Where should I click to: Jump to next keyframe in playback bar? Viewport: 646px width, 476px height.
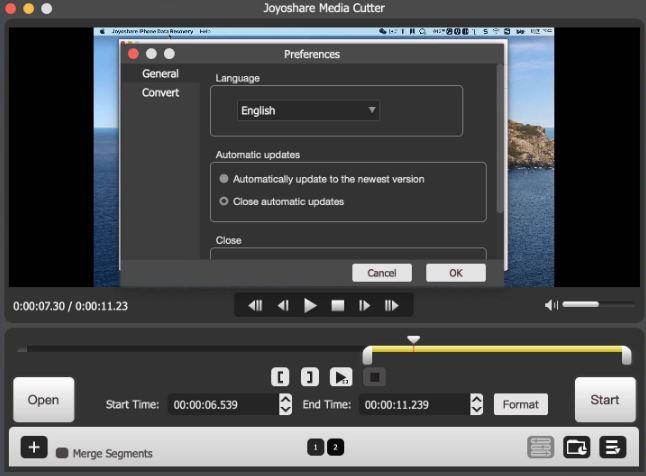coord(391,305)
